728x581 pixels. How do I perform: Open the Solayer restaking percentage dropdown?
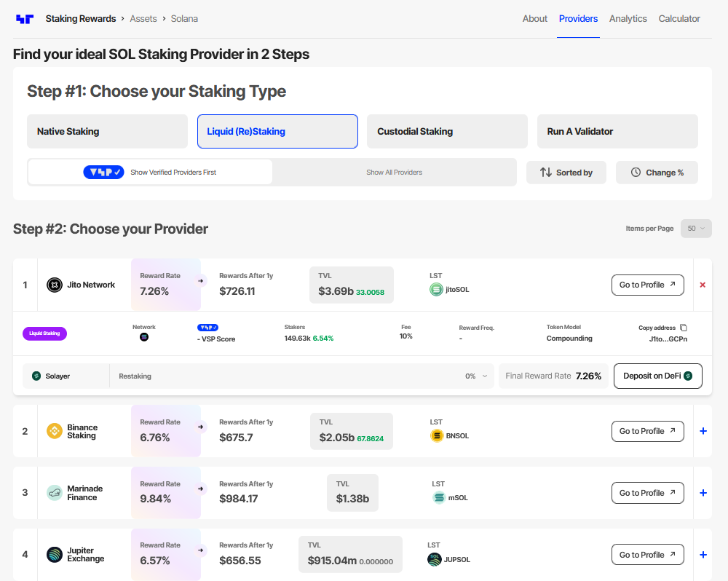pos(476,376)
